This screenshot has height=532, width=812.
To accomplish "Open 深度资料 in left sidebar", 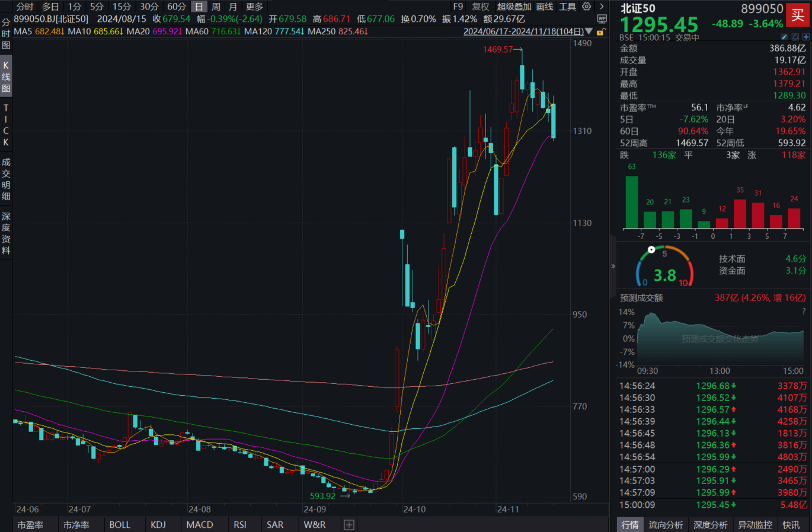I will 6,233.
